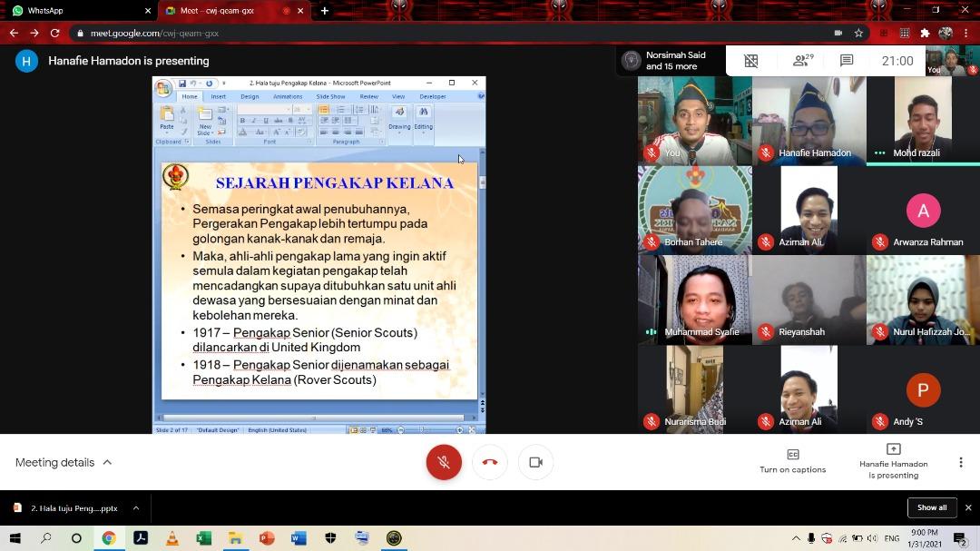The height and width of the screenshot is (551, 980).
Task: Select the Paste icon in Clipboard group
Action: tap(166, 113)
